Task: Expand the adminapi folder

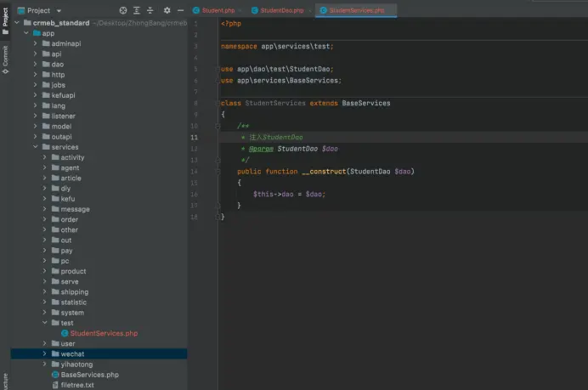Action: 35,43
